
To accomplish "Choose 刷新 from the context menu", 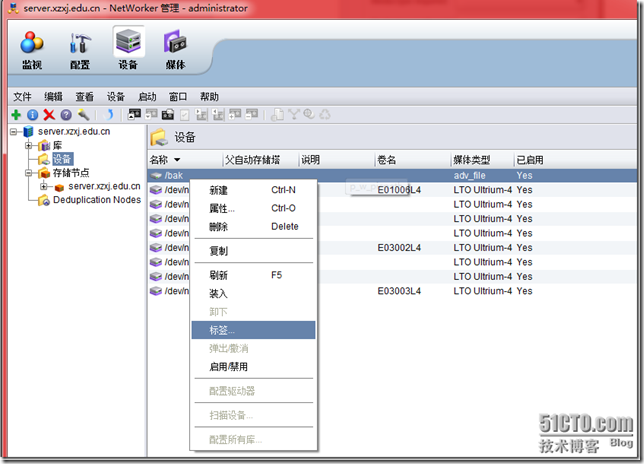I will pos(253,275).
